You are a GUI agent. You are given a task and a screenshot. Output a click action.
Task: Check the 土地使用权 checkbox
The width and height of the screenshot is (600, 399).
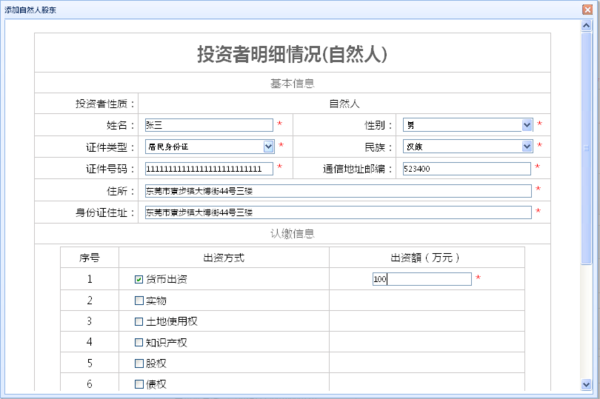[x=139, y=322]
